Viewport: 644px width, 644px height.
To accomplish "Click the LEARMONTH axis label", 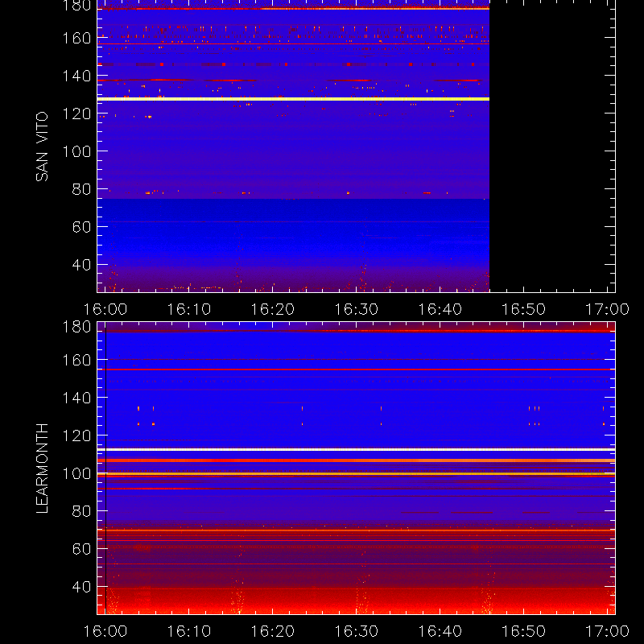I will (x=42, y=469).
